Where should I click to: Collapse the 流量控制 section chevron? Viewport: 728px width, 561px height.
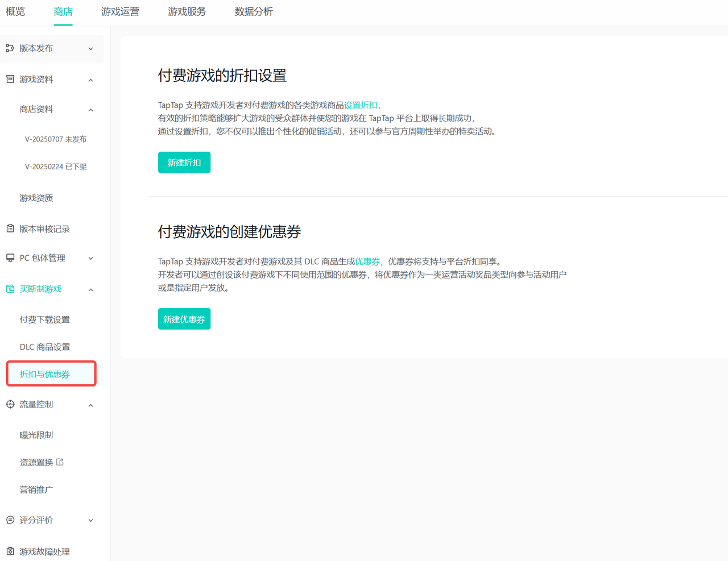click(91, 405)
